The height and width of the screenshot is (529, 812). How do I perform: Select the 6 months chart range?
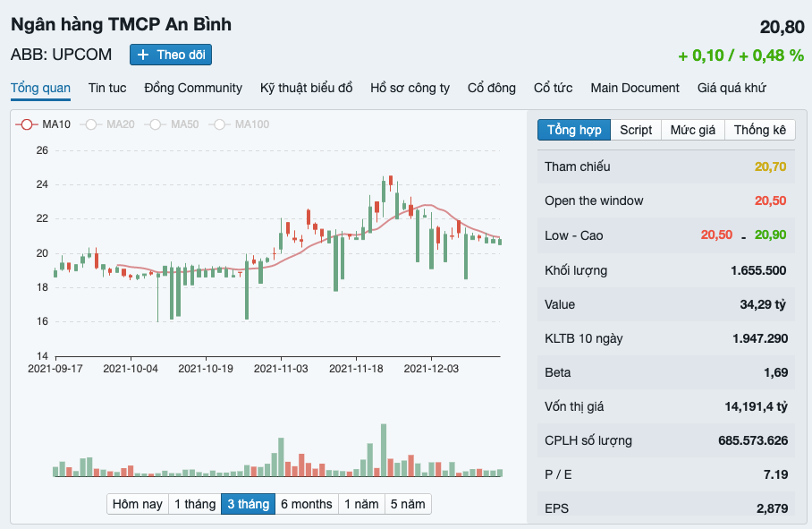tap(306, 504)
